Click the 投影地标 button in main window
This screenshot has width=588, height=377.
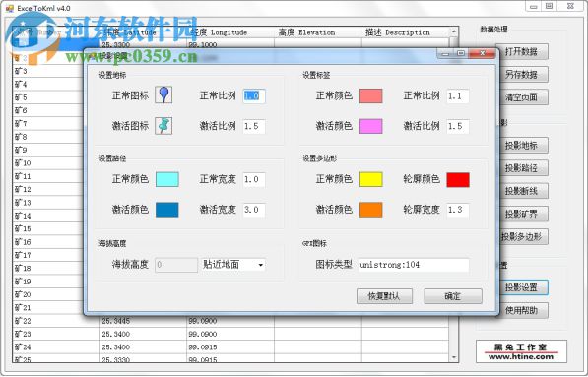(522, 146)
